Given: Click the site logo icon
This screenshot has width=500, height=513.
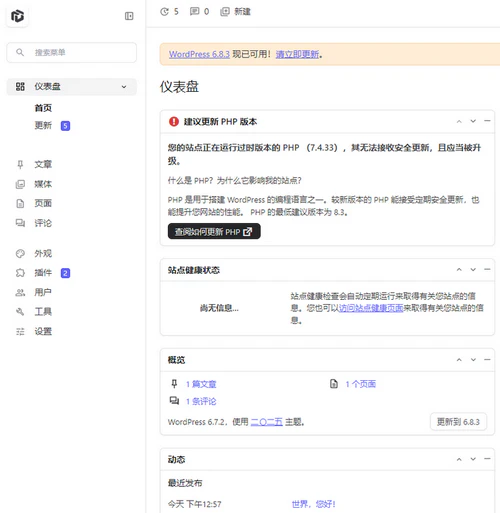Looking at the screenshot, I should click(17, 16).
